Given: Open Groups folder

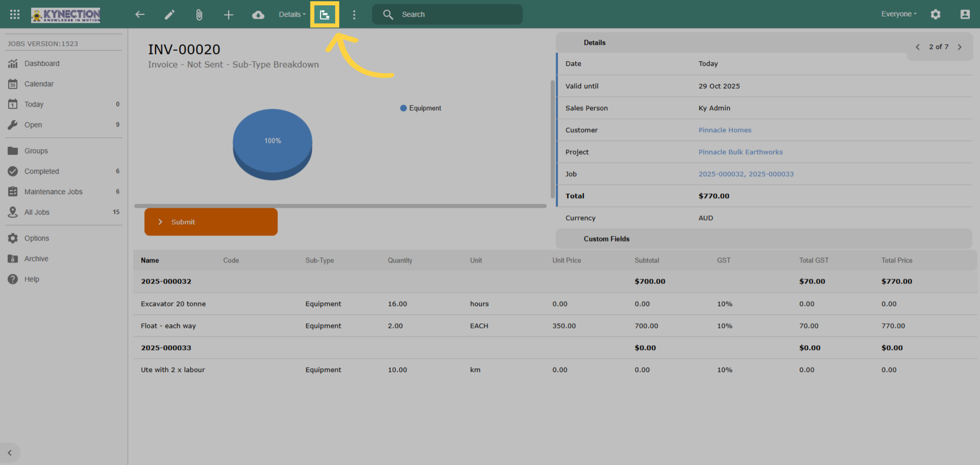Looking at the screenshot, I should (64, 151).
